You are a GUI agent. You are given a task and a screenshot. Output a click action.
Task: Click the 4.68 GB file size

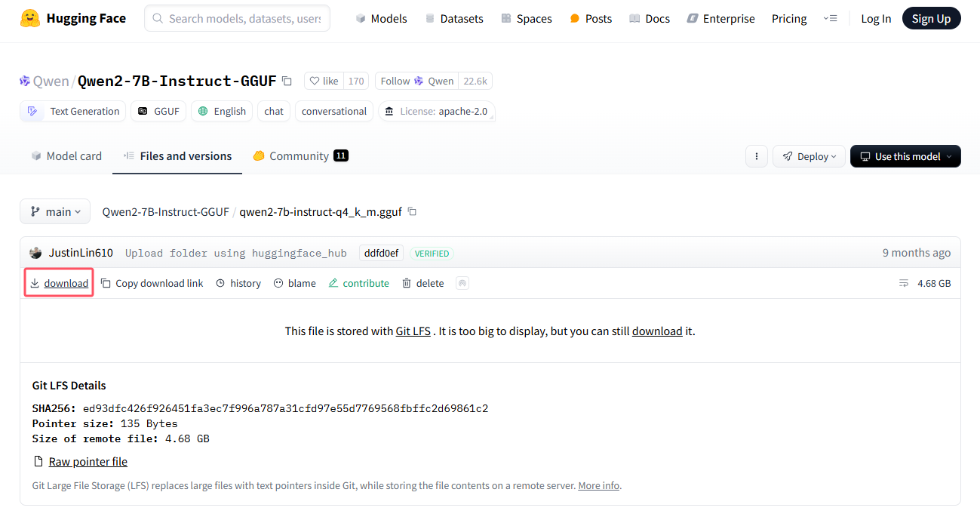pyautogui.click(x=933, y=283)
